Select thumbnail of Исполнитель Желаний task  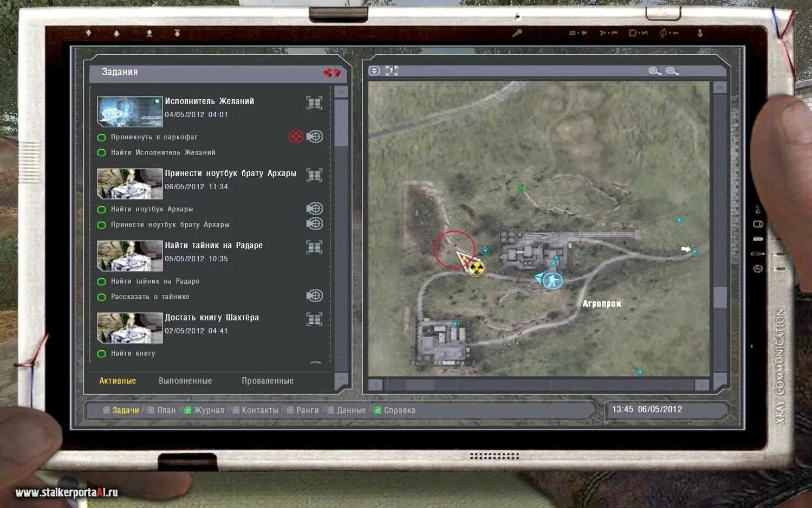pos(130,111)
